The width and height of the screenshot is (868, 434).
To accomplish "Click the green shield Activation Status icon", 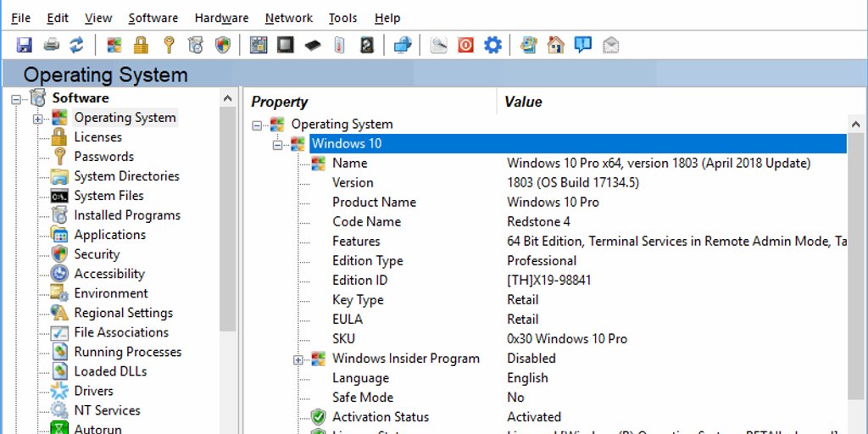I will 318,417.
